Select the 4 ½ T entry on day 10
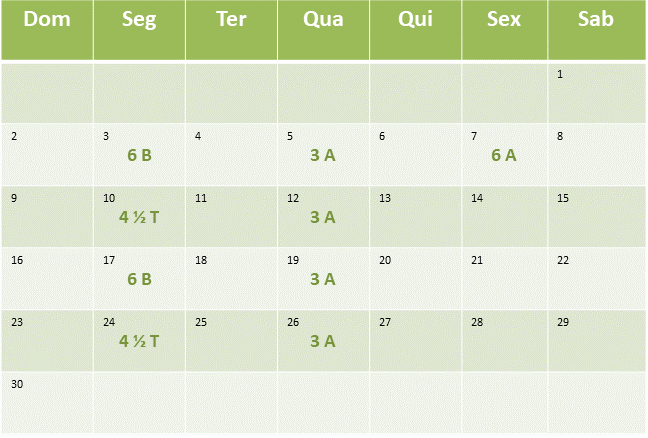This screenshot has width=648, height=438. tap(139, 217)
